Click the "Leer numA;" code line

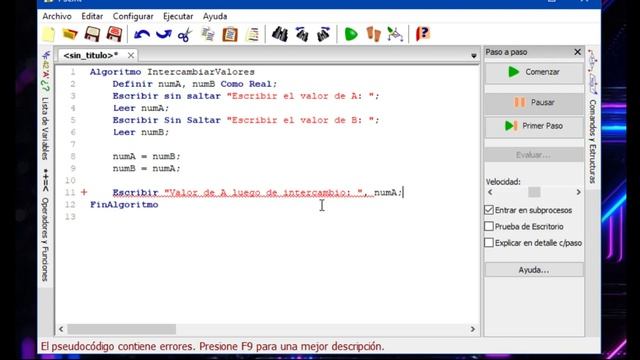point(141,108)
